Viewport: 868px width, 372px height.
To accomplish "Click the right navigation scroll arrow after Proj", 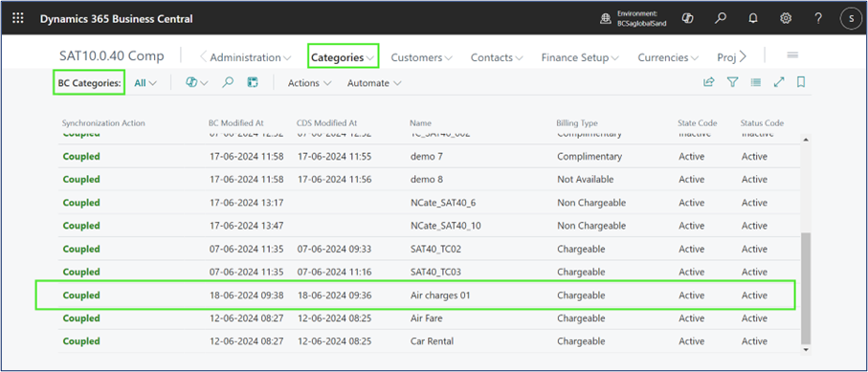I will [743, 56].
